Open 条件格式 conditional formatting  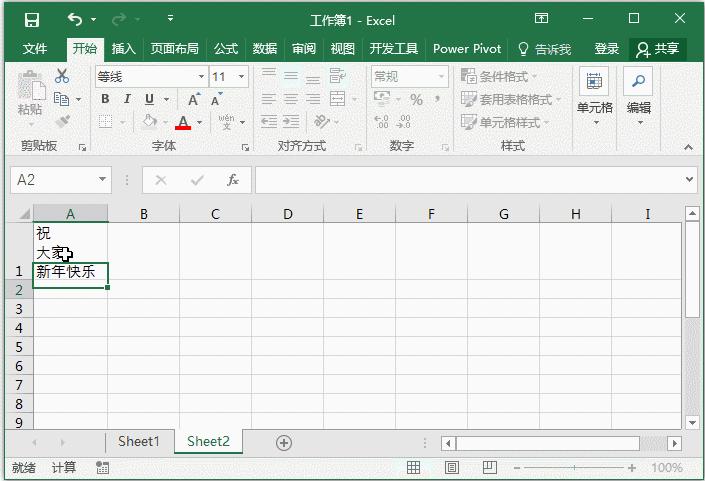[x=499, y=76]
